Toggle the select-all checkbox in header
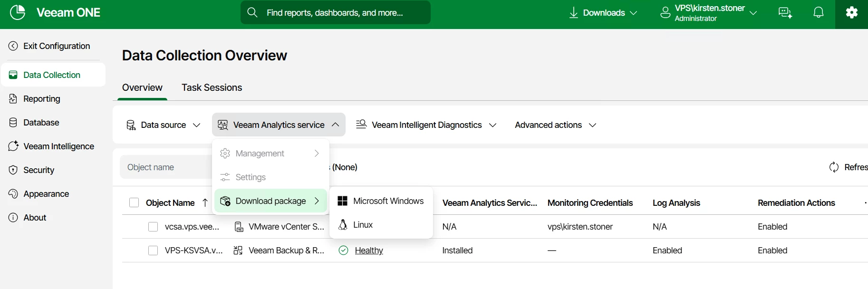The height and width of the screenshot is (289, 868). click(x=134, y=203)
